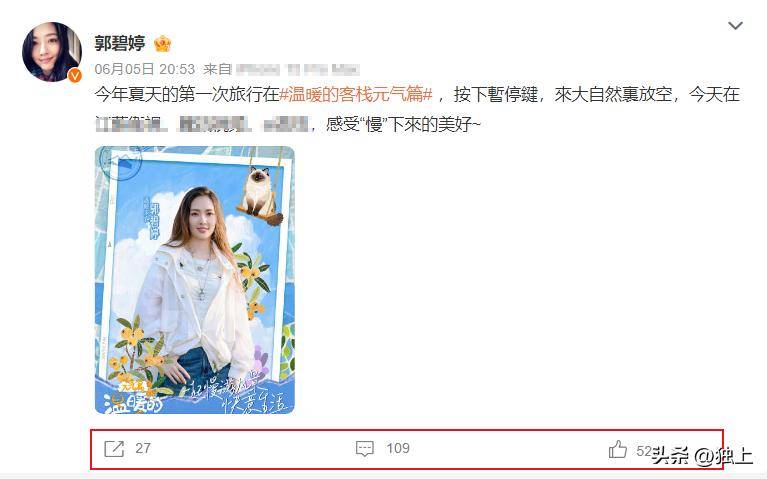View the attached poster image
The height and width of the screenshot is (479, 767).
pyautogui.click(x=195, y=280)
